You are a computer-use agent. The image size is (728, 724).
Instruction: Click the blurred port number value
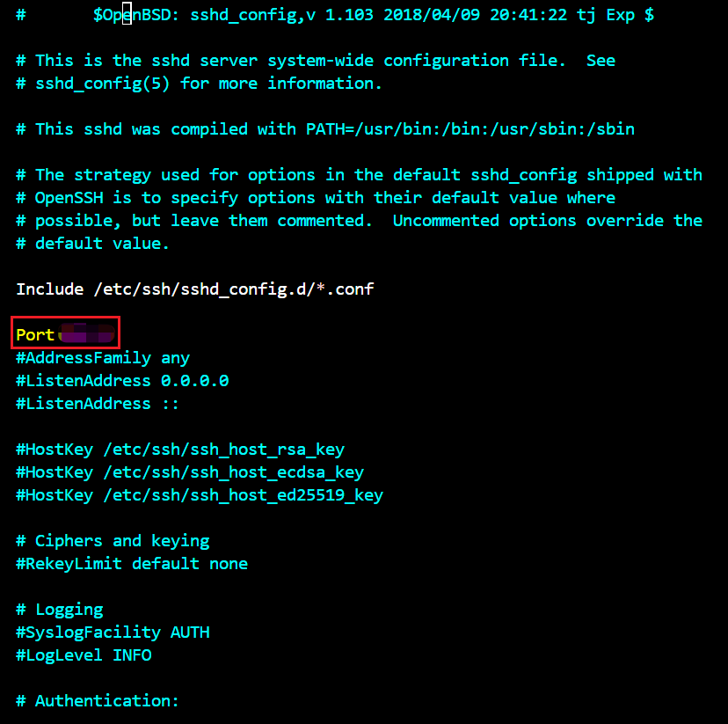87,333
